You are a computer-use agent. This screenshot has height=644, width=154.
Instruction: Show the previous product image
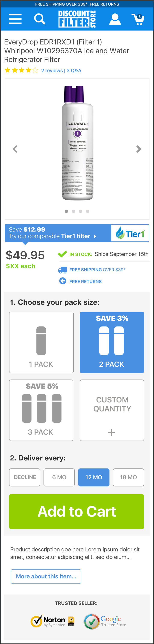[15, 149]
